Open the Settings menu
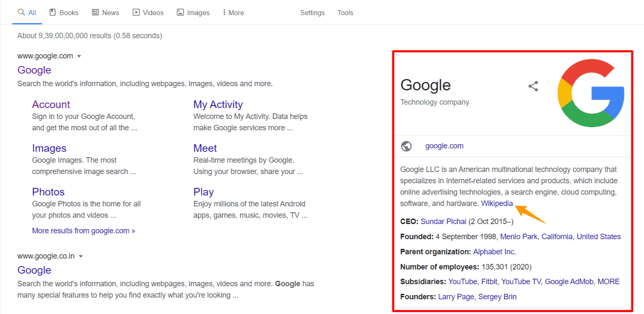Screen dimensions: 644x314 (x=312, y=13)
